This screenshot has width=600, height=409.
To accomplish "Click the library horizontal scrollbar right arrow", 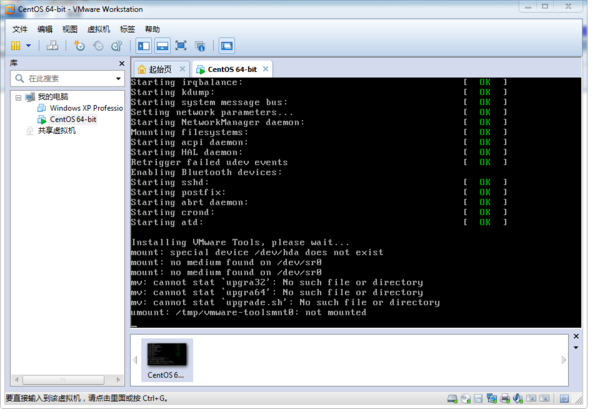I will tap(118, 380).
